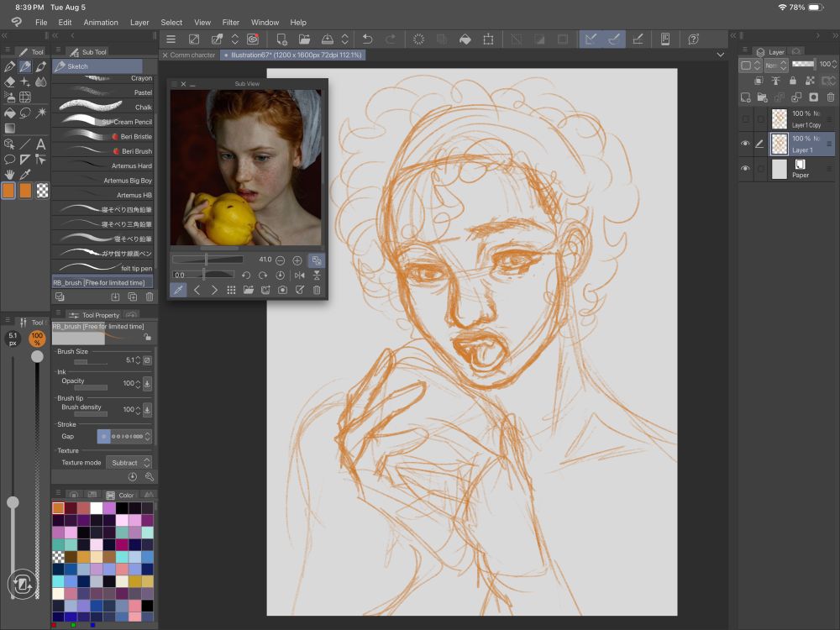Select the Chalk sub tool
Screen dimensions: 840x630
(x=102, y=108)
